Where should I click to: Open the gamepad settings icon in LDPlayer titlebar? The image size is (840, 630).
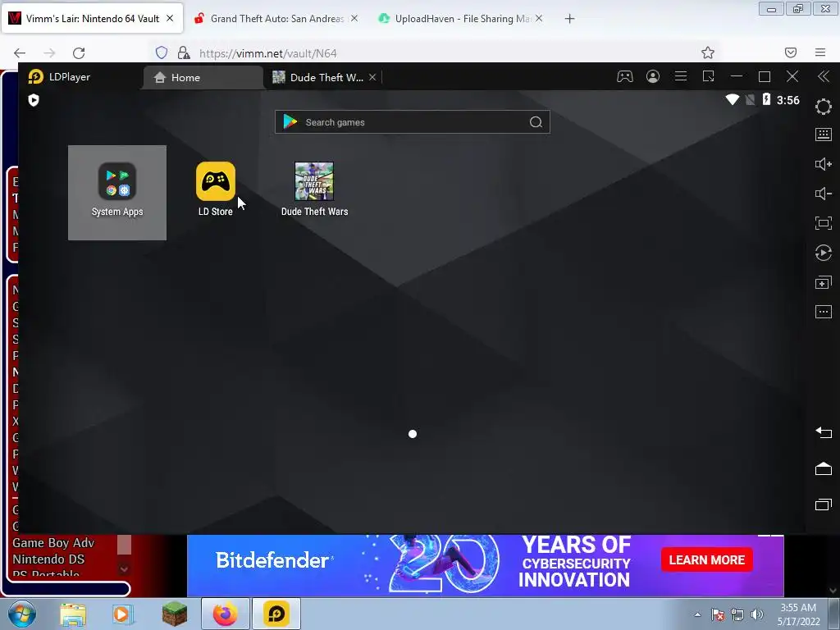click(x=624, y=76)
